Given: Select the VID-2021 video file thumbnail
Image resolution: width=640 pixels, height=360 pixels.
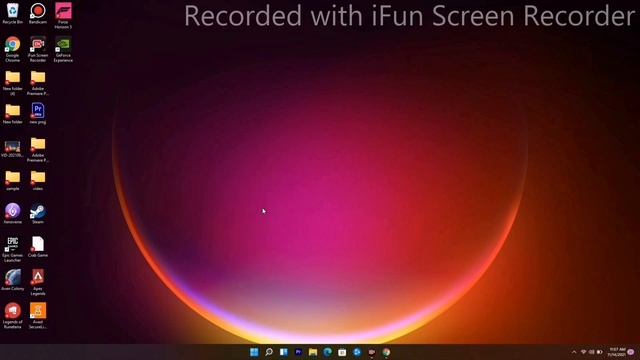Looking at the screenshot, I should 13,149.
